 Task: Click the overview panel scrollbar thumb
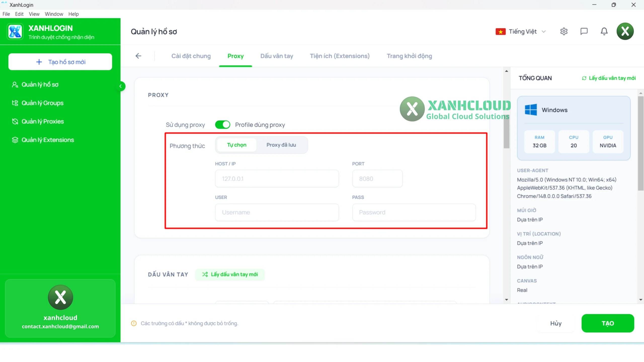pos(640,143)
